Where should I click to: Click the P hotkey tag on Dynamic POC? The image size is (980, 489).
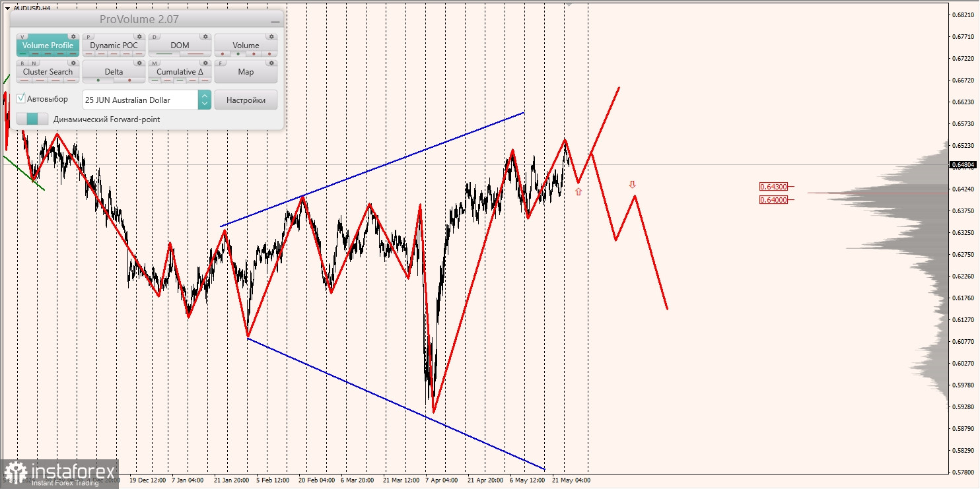click(x=88, y=36)
